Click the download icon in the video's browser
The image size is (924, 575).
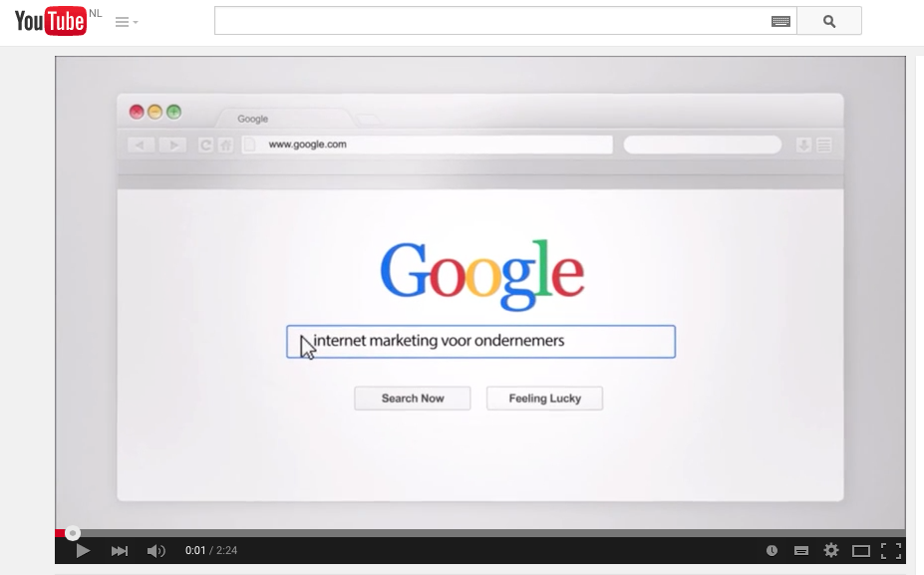click(x=803, y=144)
